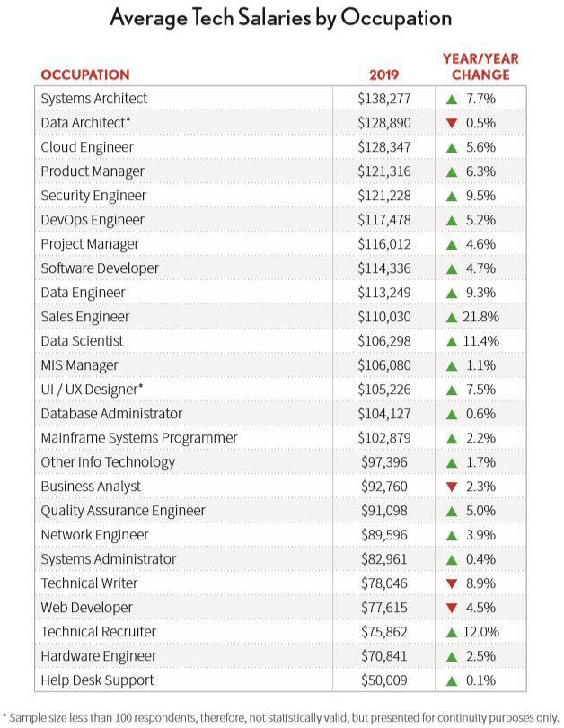The height and width of the screenshot is (728, 564).
Task: Click the YEAR/YEAR CHANGE column header
Action: (x=480, y=66)
